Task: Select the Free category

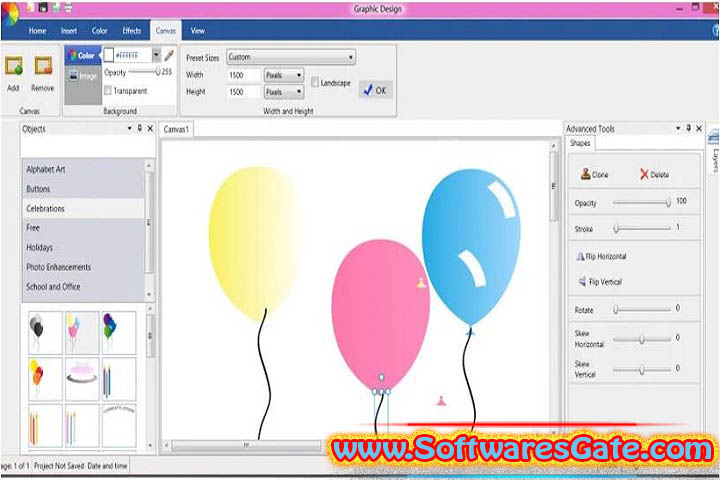Action: [x=84, y=228]
